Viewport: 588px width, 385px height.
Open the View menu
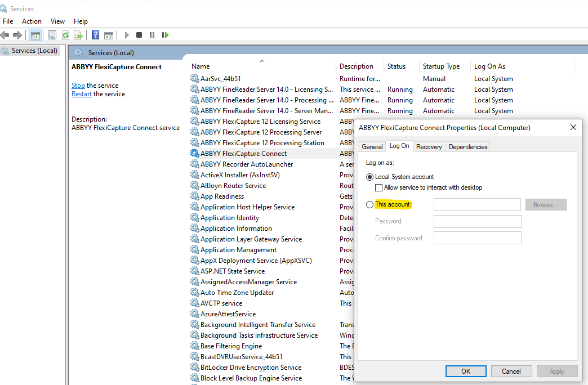[57, 21]
